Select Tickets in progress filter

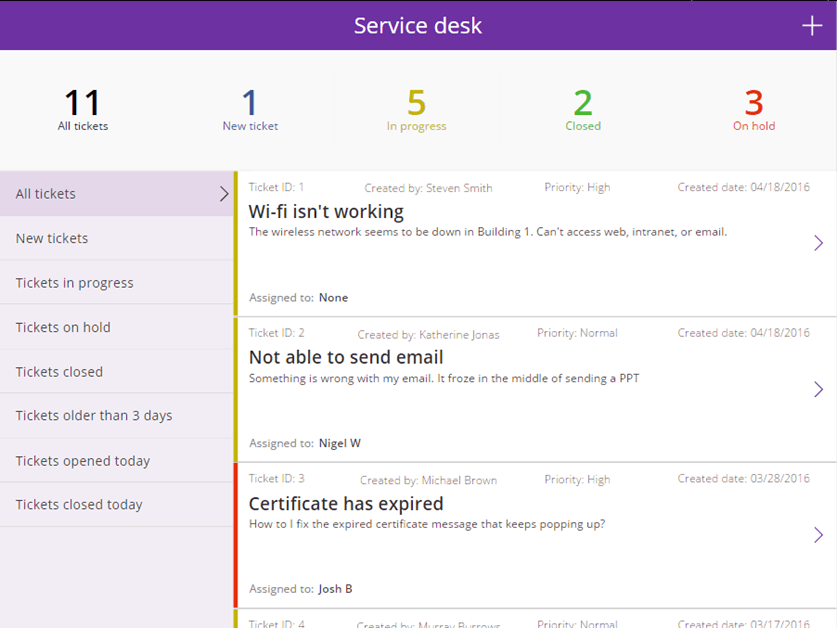[x=116, y=282]
